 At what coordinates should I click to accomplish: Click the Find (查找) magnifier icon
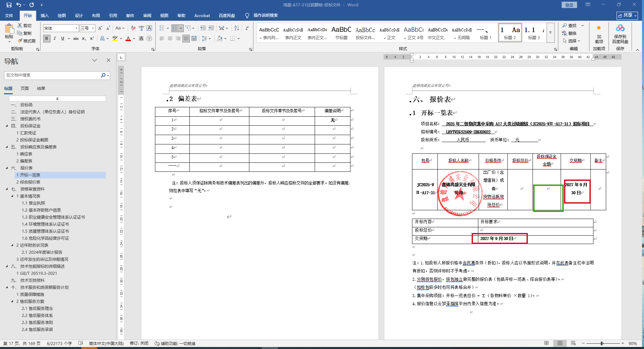565,25
